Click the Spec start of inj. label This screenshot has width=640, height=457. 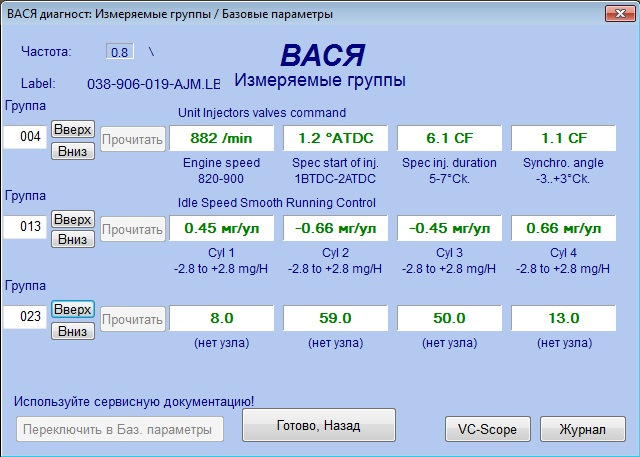(x=336, y=163)
